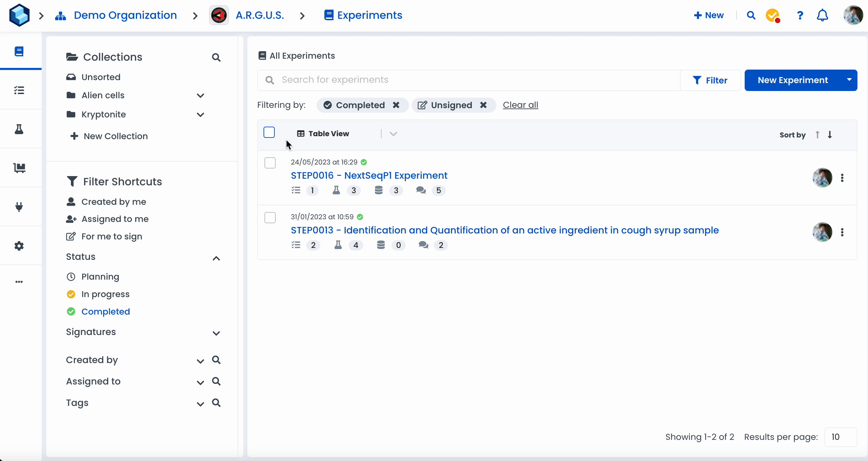The width and height of the screenshot is (868, 461).
Task: Open the plug integrations icon in sidebar
Action: coord(19,206)
